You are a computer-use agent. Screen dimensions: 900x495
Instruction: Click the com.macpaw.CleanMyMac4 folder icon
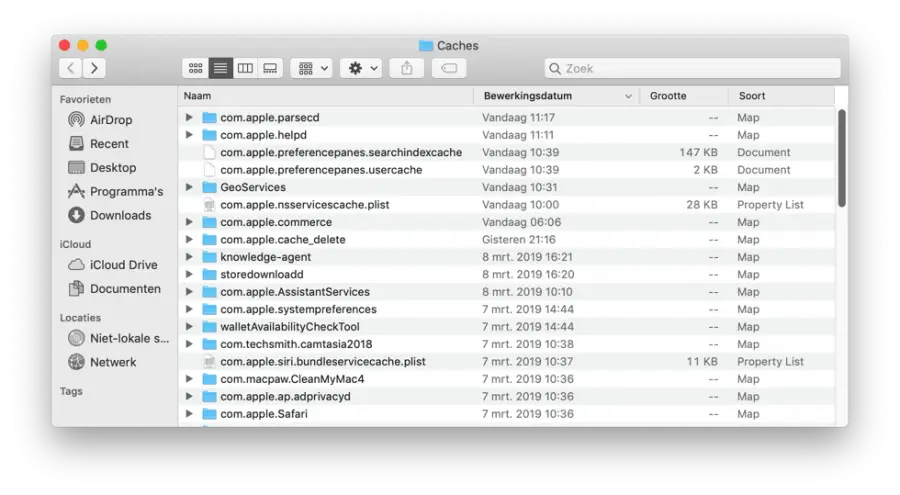pos(210,379)
